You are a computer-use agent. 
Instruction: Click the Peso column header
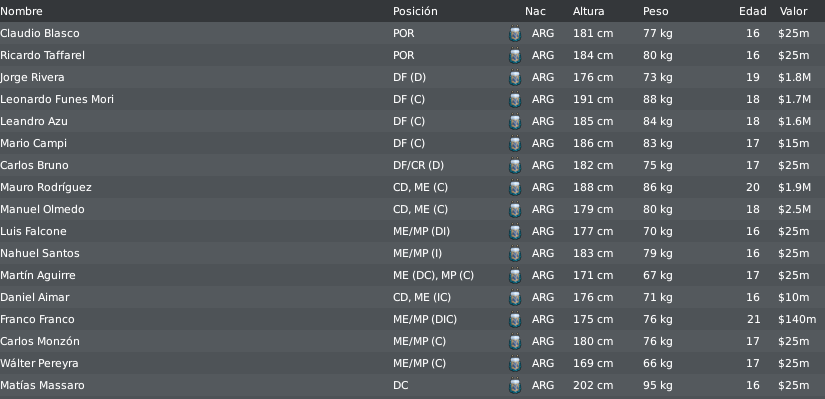(x=656, y=11)
